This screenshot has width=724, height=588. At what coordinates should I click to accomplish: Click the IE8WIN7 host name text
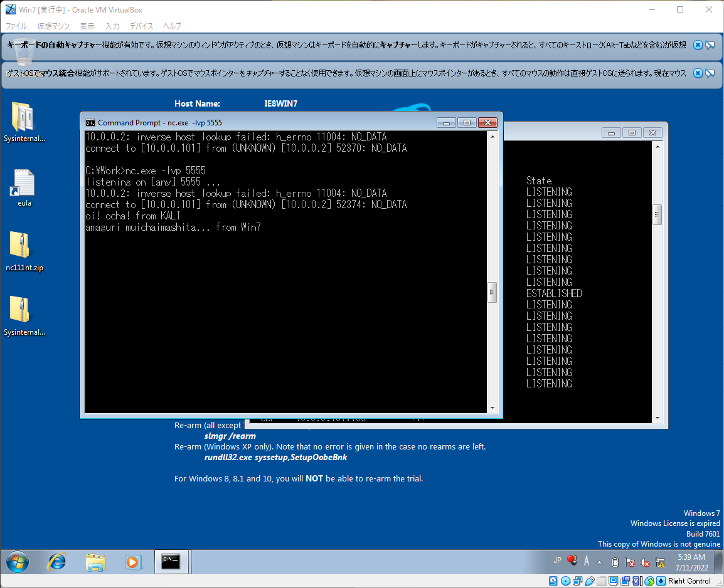pyautogui.click(x=280, y=104)
